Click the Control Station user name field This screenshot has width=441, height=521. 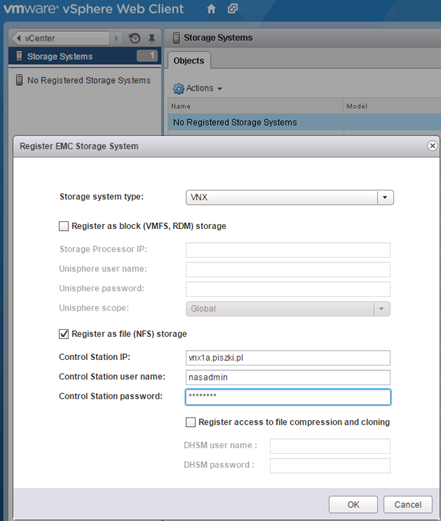click(x=288, y=377)
